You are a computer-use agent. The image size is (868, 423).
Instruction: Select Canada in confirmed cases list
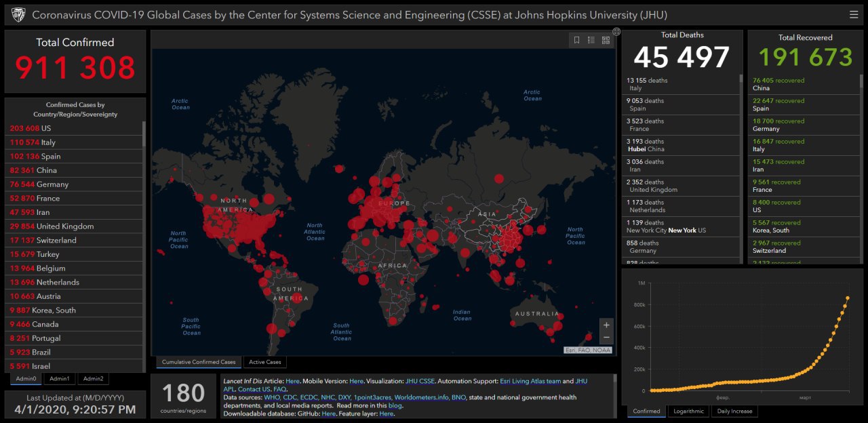point(75,324)
